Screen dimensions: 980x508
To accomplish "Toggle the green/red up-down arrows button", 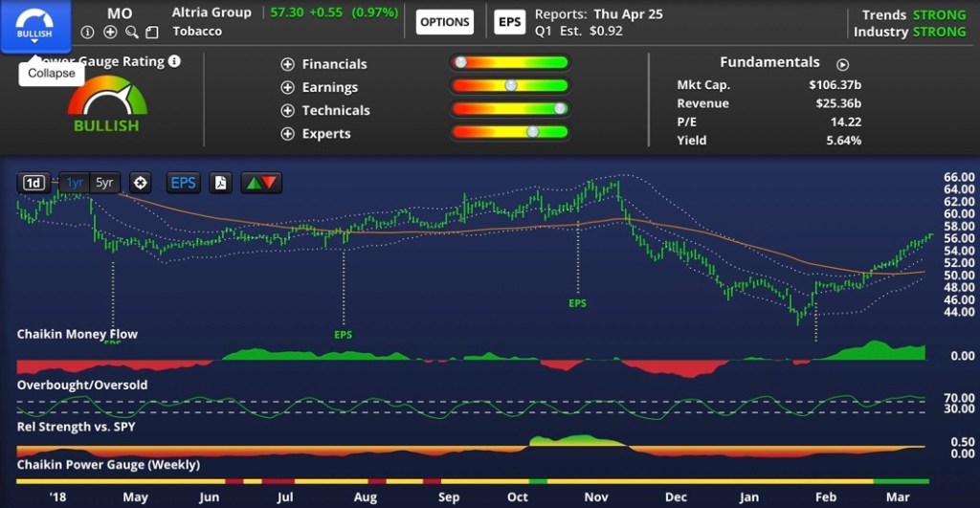I will [x=260, y=183].
